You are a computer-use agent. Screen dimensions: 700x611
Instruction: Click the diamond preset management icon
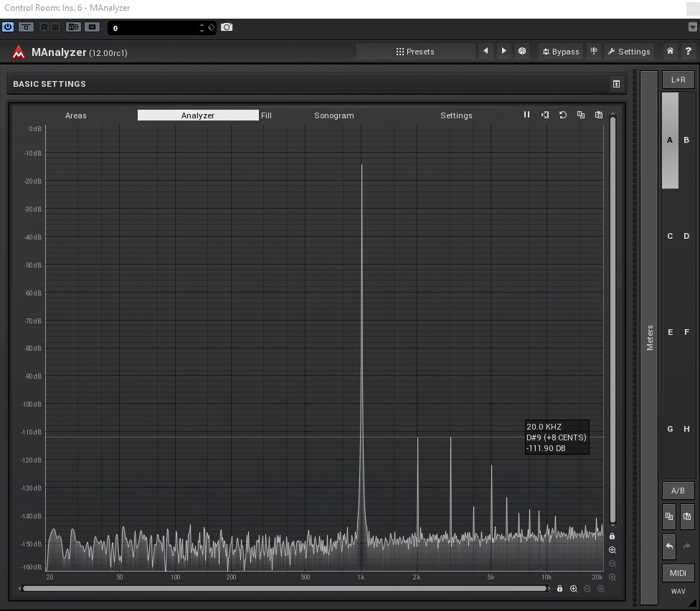pos(211,27)
